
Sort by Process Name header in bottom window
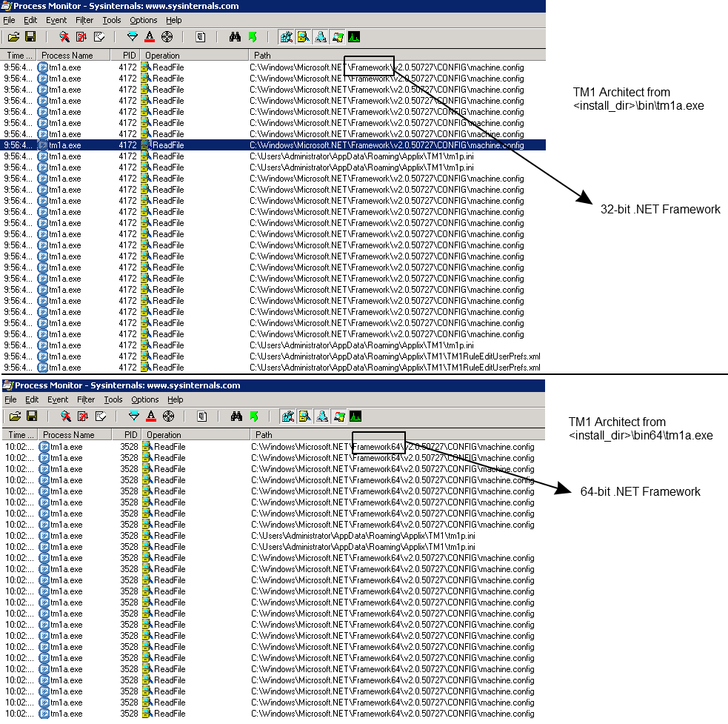coord(75,434)
